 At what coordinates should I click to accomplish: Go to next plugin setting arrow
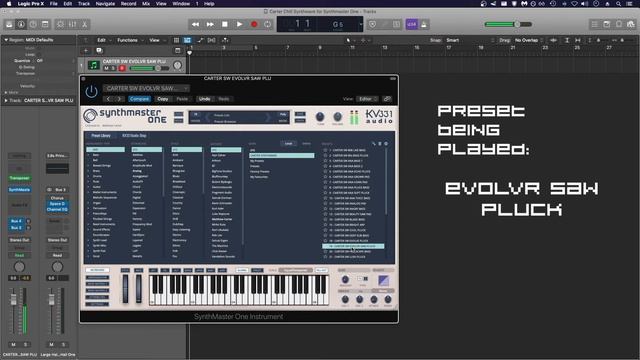coord(119,99)
